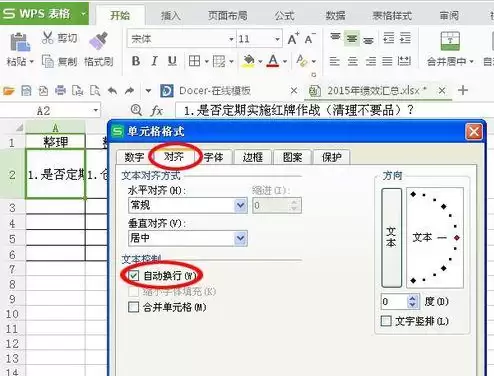Screen dimensions: 494x376
Task: Select row header 3
Action: click(x=12, y=208)
